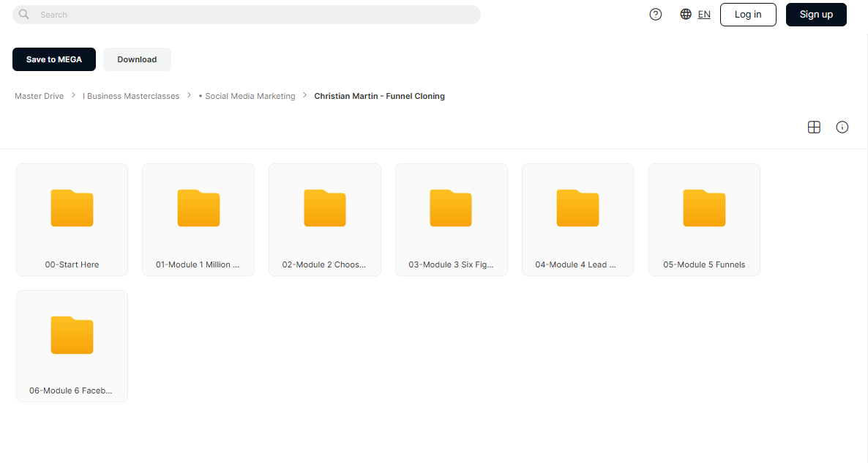The image size is (868, 463).
Task: Go to Business Masterclasses breadcrumb
Action: [131, 97]
